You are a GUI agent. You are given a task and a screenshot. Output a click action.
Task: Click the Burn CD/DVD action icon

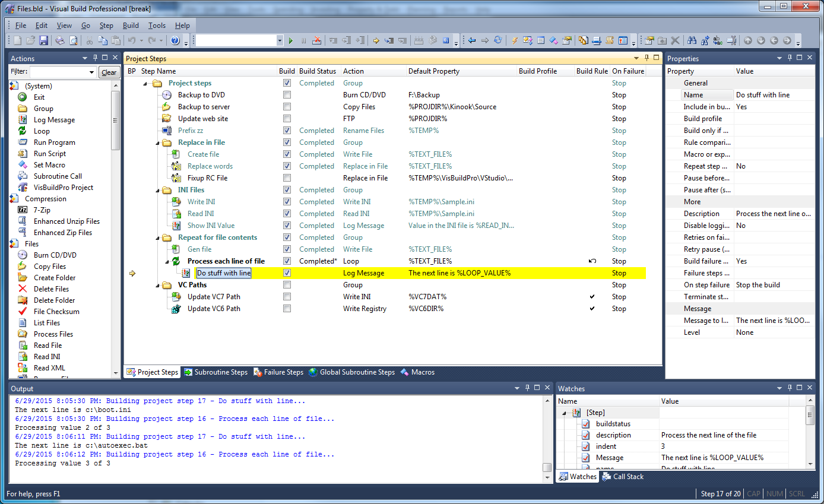tap(23, 255)
